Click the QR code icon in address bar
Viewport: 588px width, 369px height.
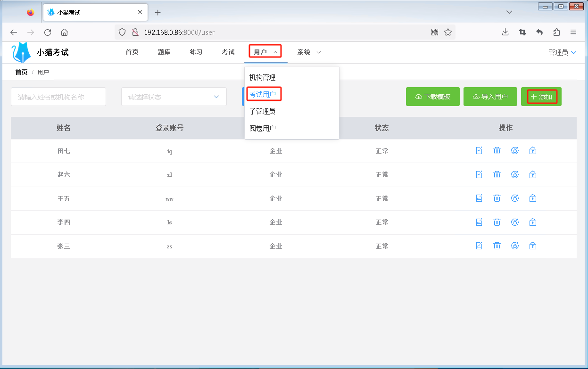click(435, 32)
